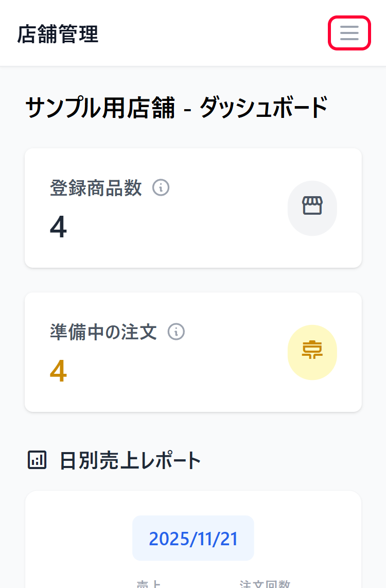This screenshot has height=588, width=386.
Task: Click the 日別売上レポート section heading
Action: coord(130,460)
